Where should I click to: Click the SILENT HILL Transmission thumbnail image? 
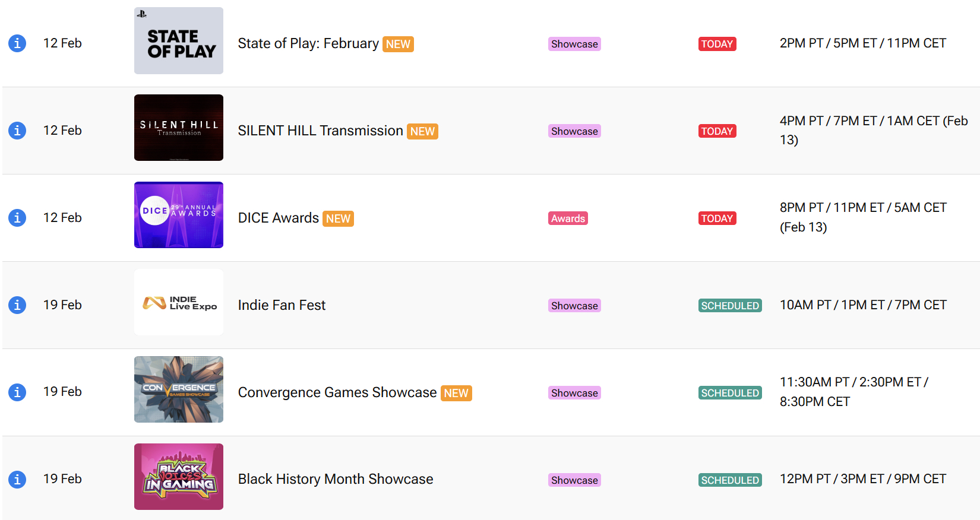[x=179, y=128]
